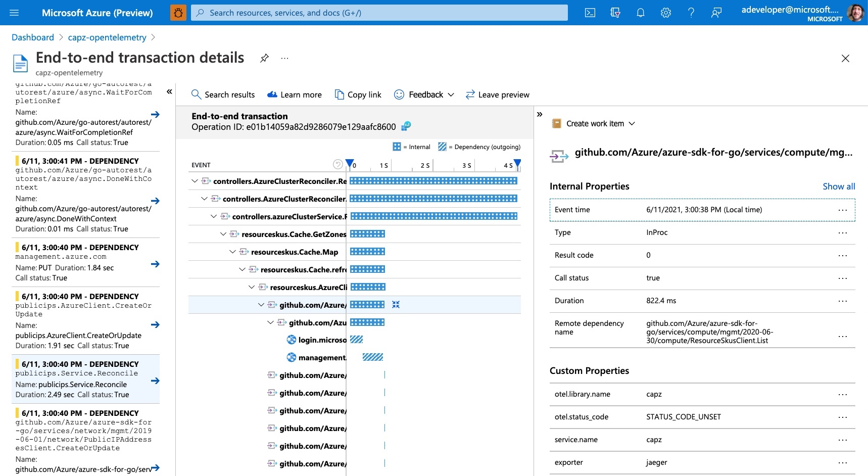This screenshot has height=476, width=868.
Task: Select the management dependency tree row
Action: pos(316,358)
